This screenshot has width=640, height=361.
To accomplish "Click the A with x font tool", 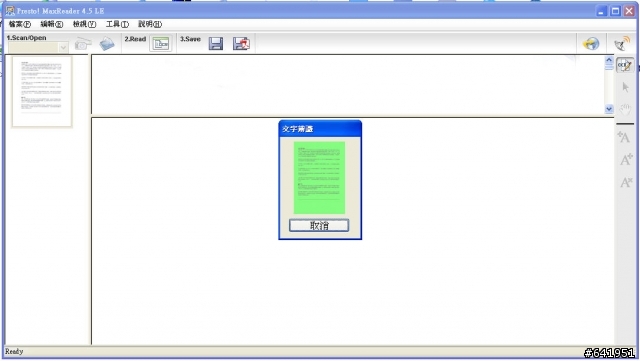I will point(626,182).
